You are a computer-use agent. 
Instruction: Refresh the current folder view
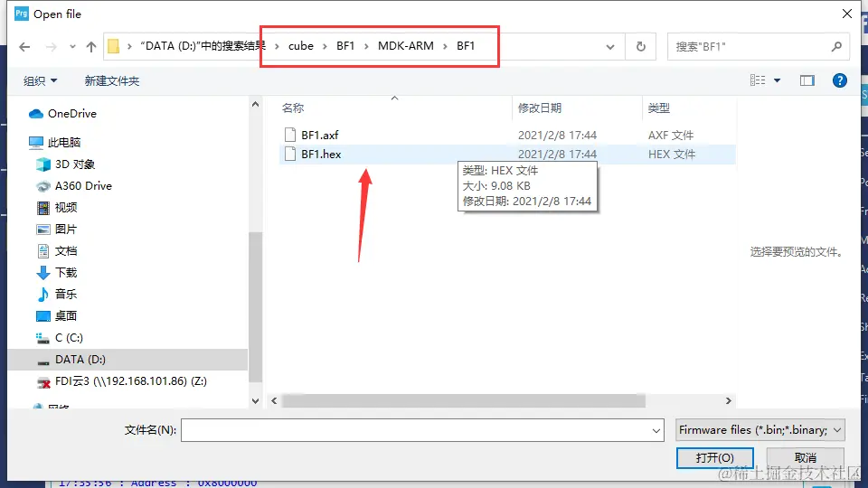point(640,46)
